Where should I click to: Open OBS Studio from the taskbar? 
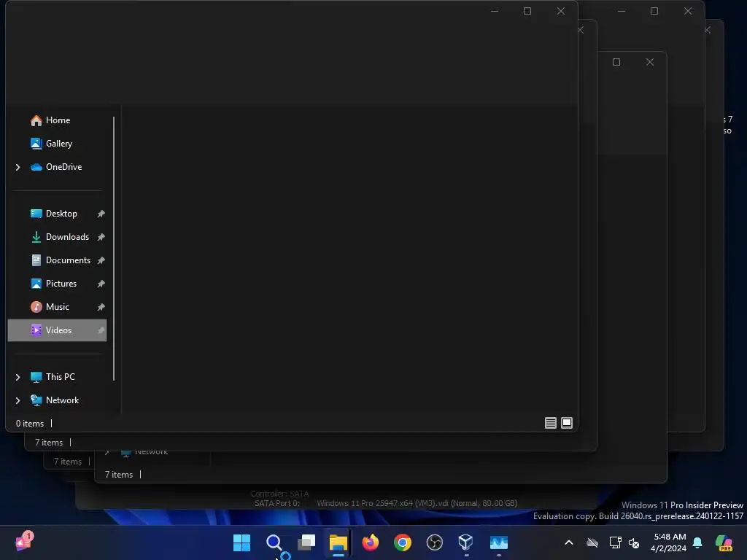(x=435, y=542)
